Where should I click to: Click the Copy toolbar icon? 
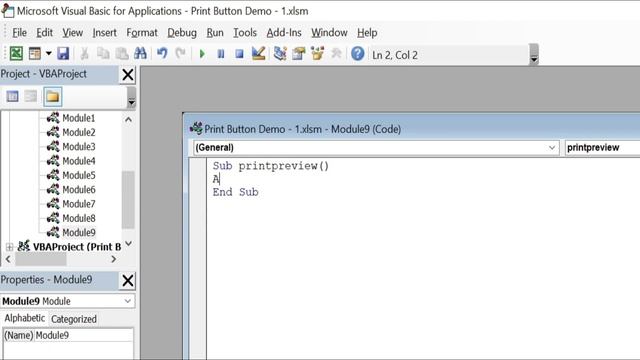tap(103, 53)
